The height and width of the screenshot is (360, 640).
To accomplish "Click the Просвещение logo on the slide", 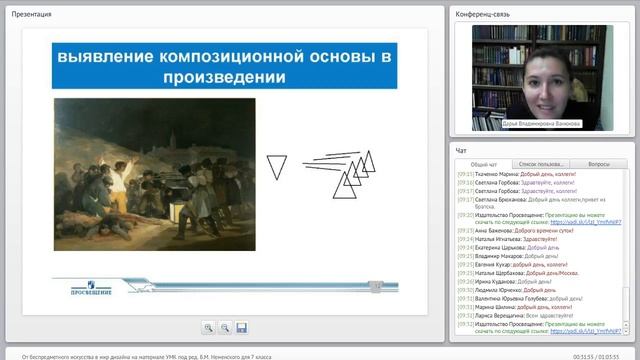I will click(91, 288).
